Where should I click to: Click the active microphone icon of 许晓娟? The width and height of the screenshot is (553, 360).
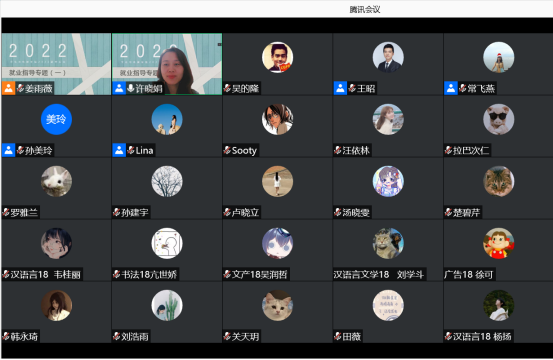tap(130, 88)
